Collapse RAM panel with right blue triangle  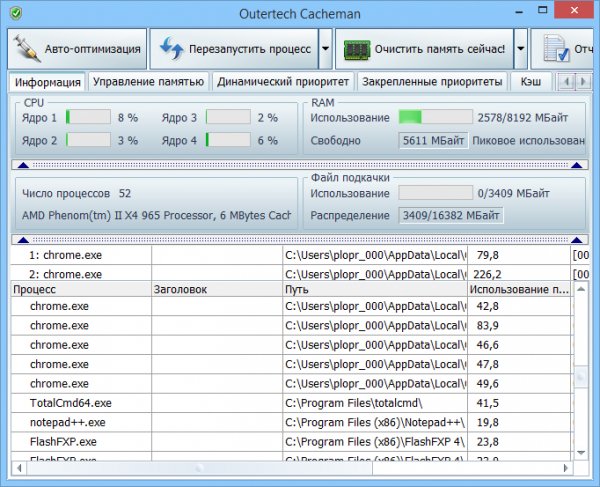pos(577,165)
